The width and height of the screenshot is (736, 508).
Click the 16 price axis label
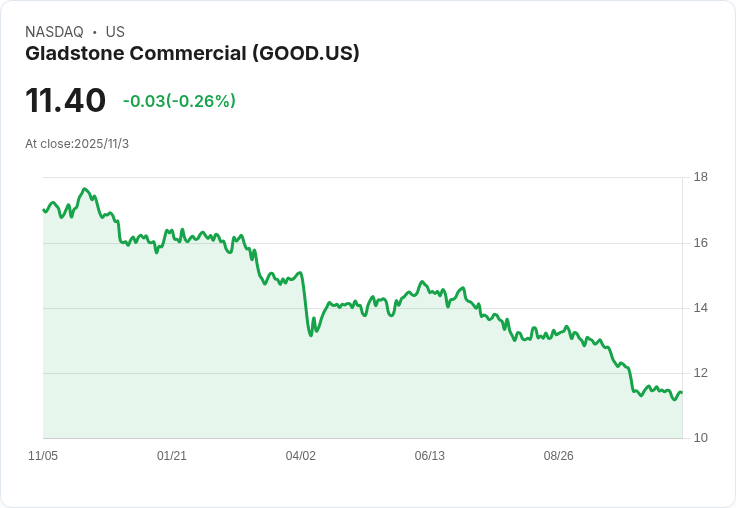click(x=701, y=243)
